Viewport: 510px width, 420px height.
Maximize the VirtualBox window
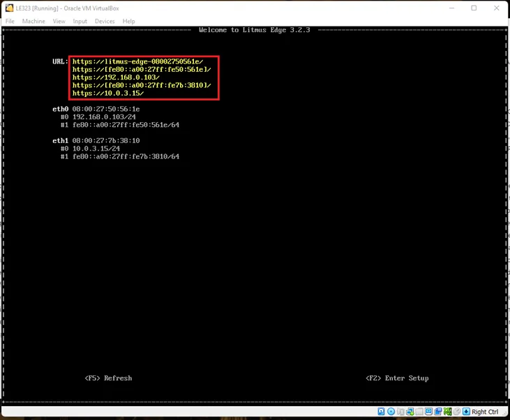click(474, 8)
